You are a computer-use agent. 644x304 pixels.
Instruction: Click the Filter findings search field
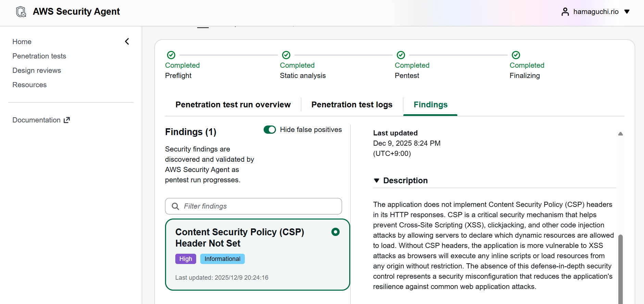260,206
